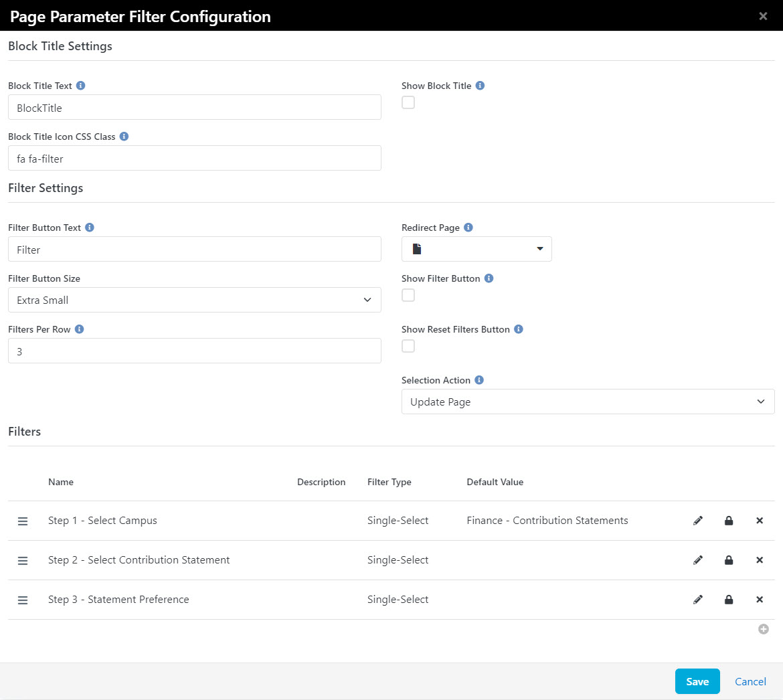
Task: Click Filter Button Text input field
Action: (x=194, y=249)
